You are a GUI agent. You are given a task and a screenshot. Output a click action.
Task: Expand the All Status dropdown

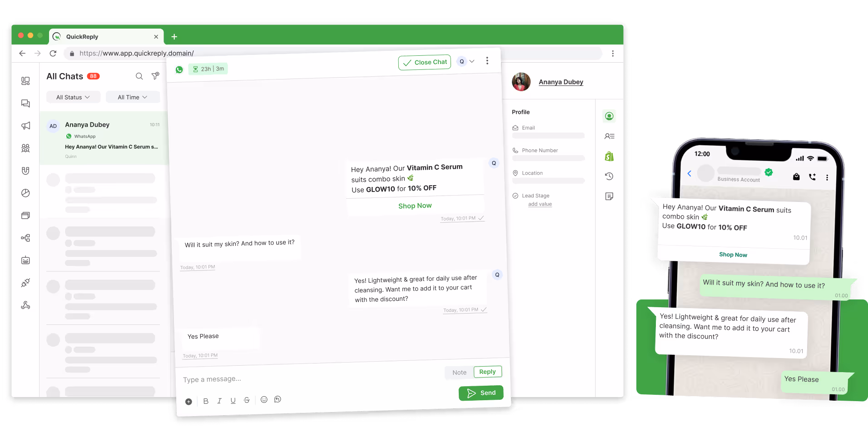coord(73,97)
